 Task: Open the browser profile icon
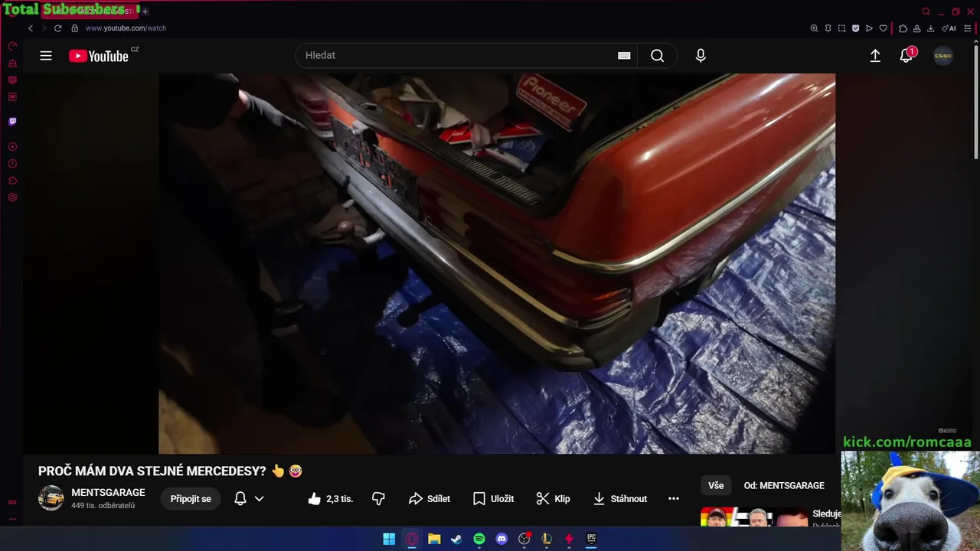coord(916,28)
